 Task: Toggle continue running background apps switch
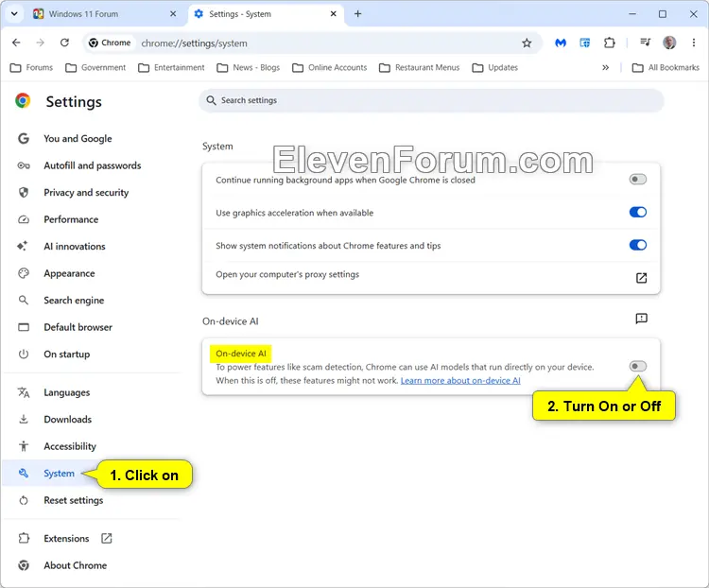coord(637,179)
